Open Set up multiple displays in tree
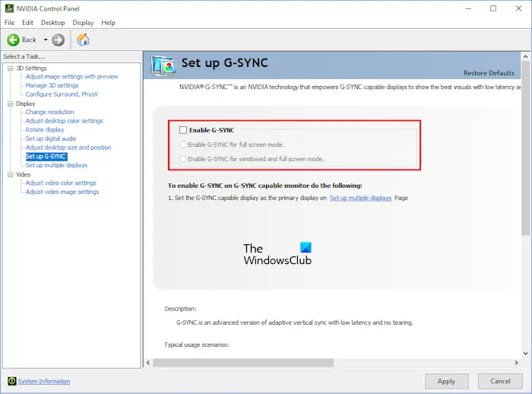 (x=56, y=165)
